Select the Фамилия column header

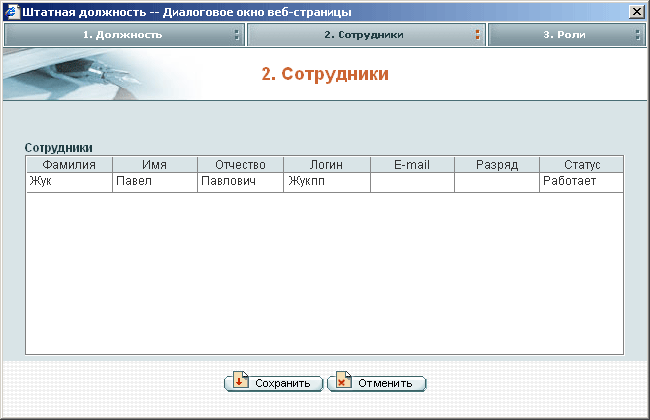click(x=70, y=165)
